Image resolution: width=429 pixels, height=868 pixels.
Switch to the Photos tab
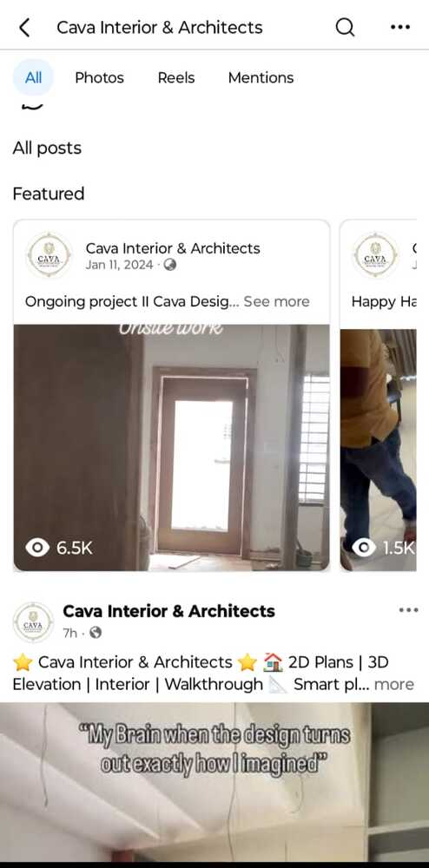100,77
